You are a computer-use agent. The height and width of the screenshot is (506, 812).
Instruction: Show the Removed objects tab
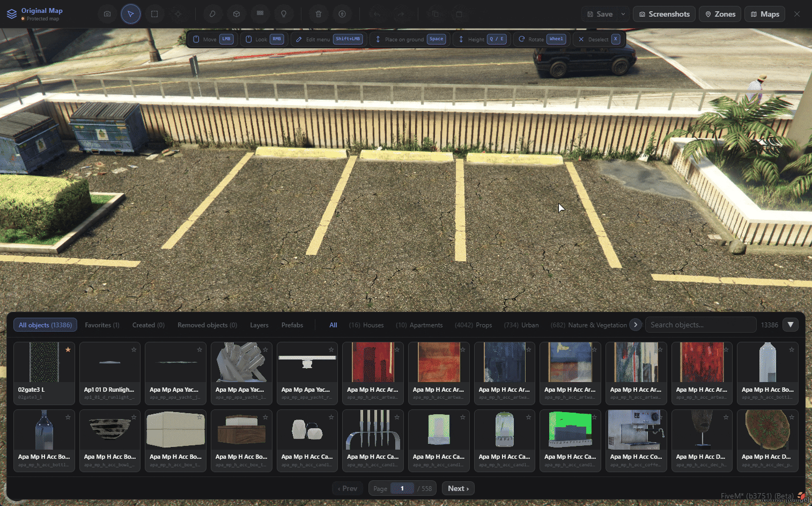pos(208,325)
